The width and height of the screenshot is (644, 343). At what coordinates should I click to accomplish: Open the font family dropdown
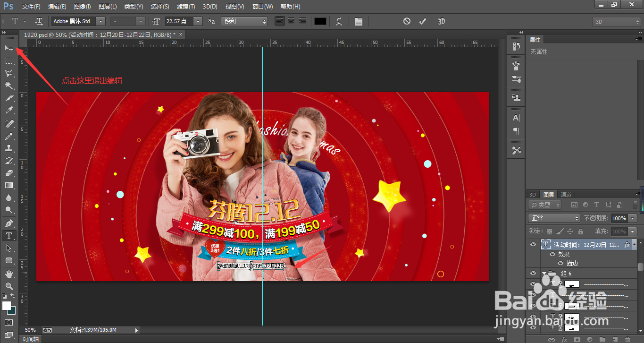100,21
